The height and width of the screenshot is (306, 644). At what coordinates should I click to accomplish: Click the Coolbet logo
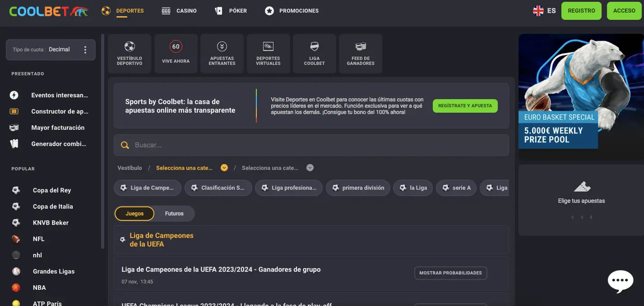49,11
